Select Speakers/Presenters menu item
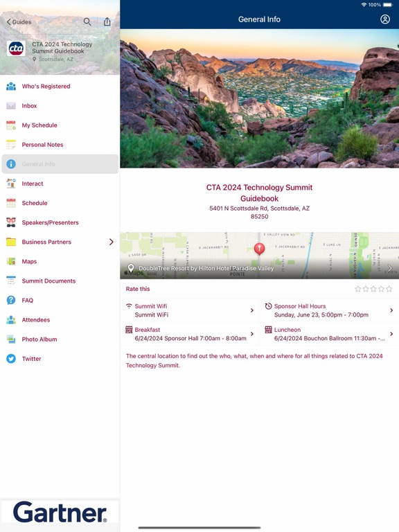This screenshot has height=532, width=399. 60,222
